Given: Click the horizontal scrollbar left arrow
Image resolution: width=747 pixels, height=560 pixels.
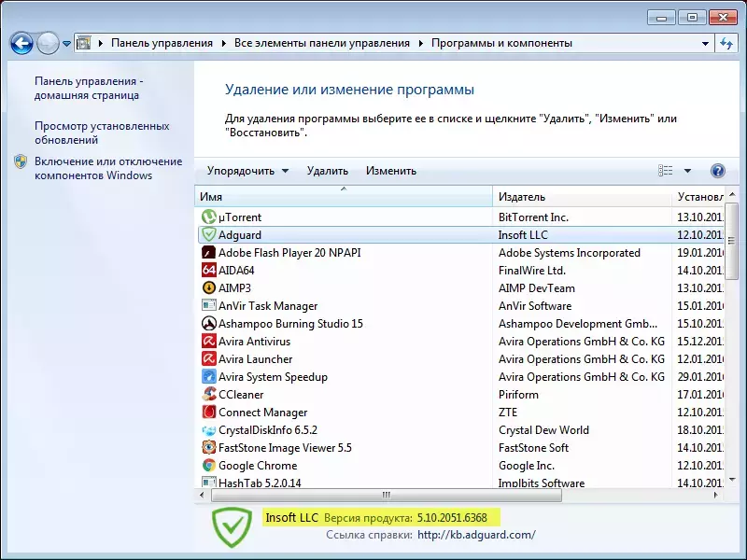Looking at the screenshot, I should [x=202, y=496].
